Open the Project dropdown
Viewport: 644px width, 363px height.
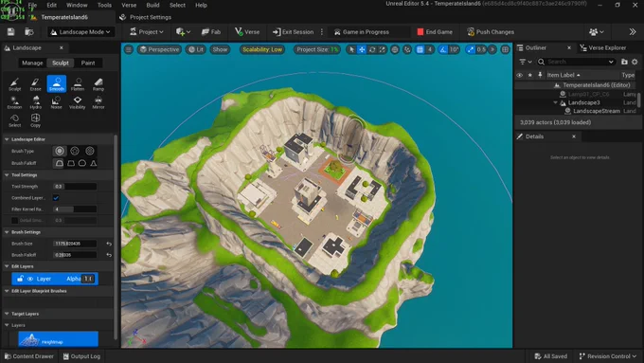[x=147, y=31]
